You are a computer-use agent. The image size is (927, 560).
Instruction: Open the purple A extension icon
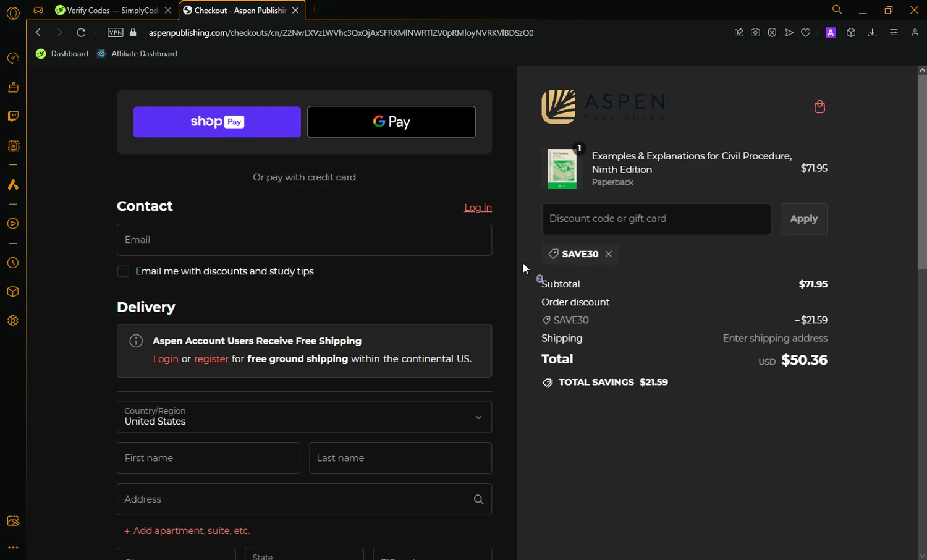click(x=831, y=33)
